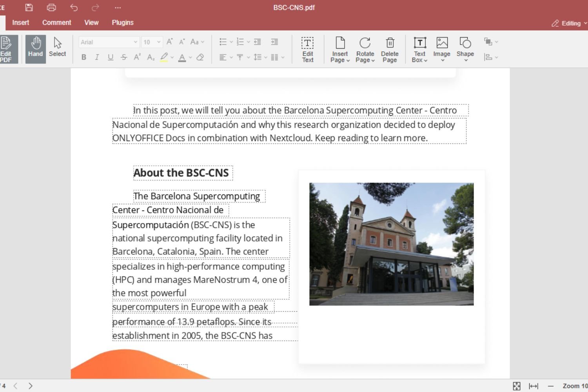This screenshot has height=392, width=588.
Task: Click the Arrange shape icon
Action: 488,42
